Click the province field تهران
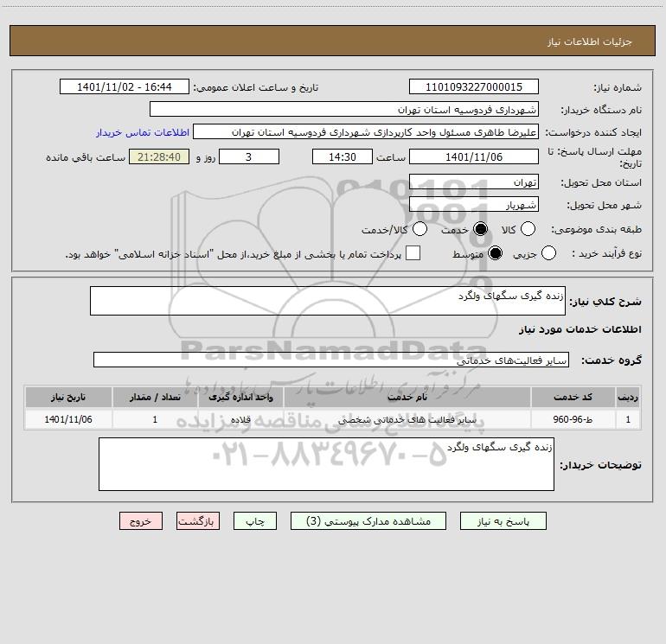The image size is (666, 644). pyautogui.click(x=474, y=182)
